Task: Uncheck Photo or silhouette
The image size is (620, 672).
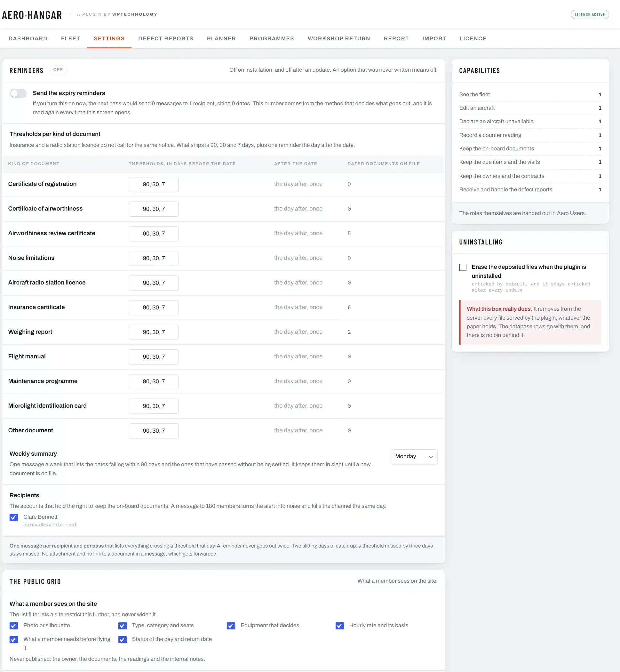Action: (14, 626)
